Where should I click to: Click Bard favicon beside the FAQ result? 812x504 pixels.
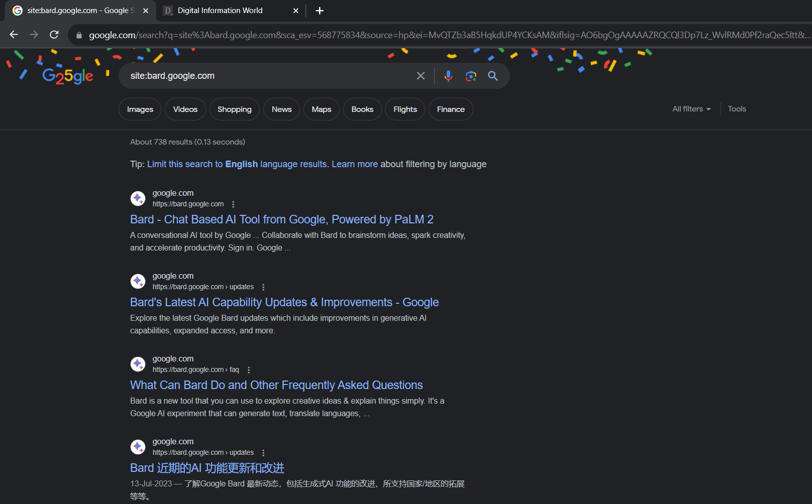[138, 364]
